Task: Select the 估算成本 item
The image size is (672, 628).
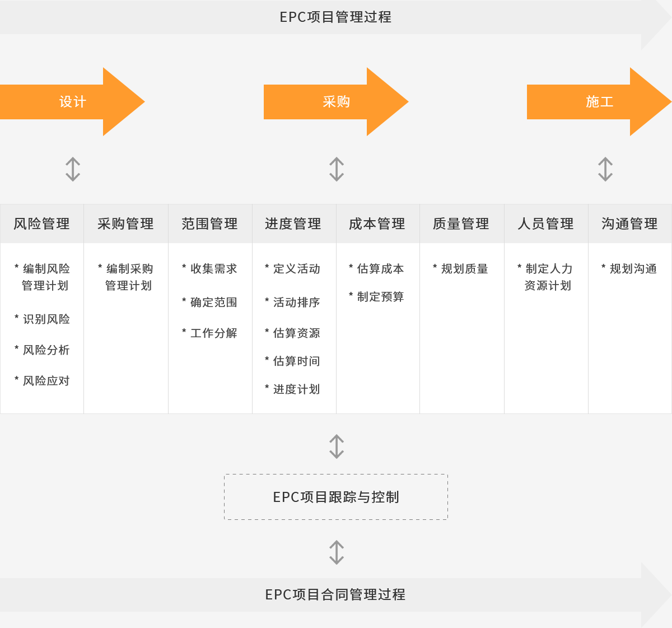Action: pyautogui.click(x=376, y=269)
